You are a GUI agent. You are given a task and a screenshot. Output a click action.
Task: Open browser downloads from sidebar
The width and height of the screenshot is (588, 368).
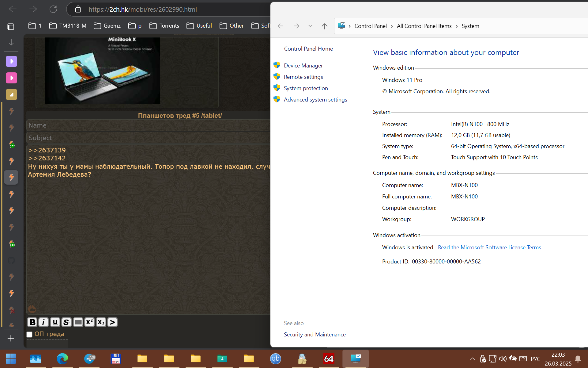tap(11, 43)
